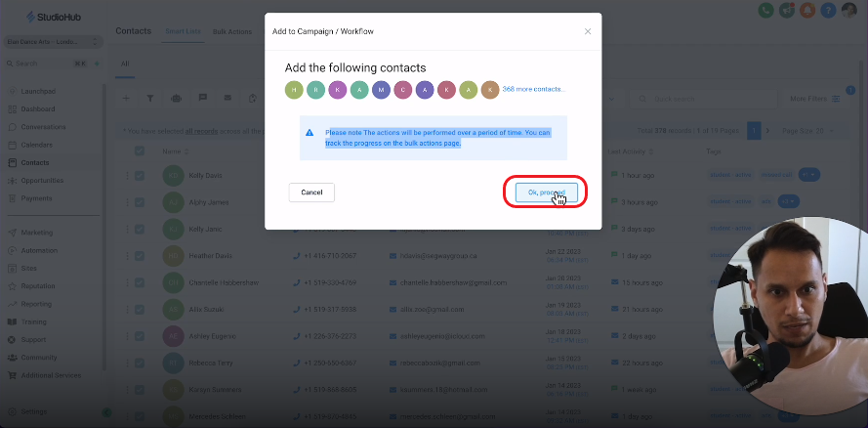Click the Additional Services cart icon
868x428 pixels.
pyautogui.click(x=12, y=375)
